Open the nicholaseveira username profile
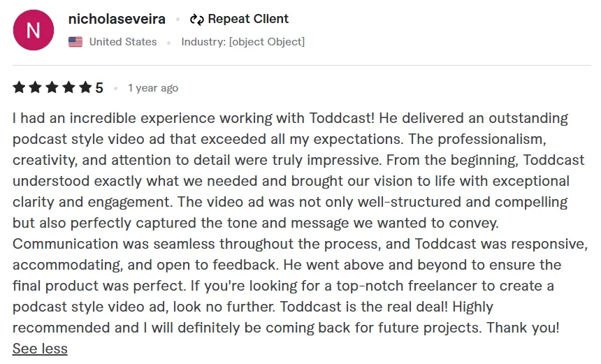The image size is (601, 364). [116, 19]
